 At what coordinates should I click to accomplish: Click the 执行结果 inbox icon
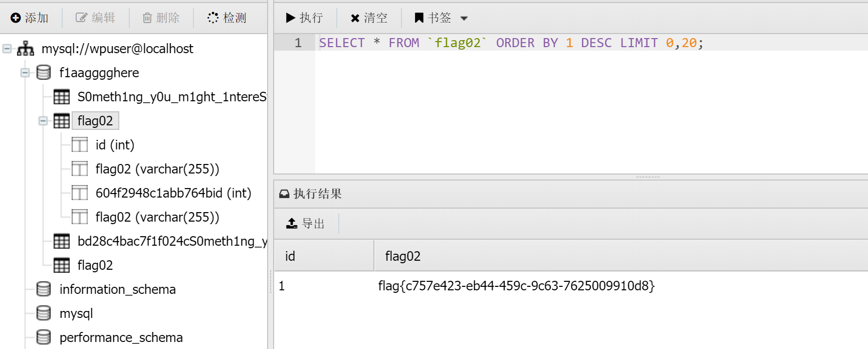point(284,194)
